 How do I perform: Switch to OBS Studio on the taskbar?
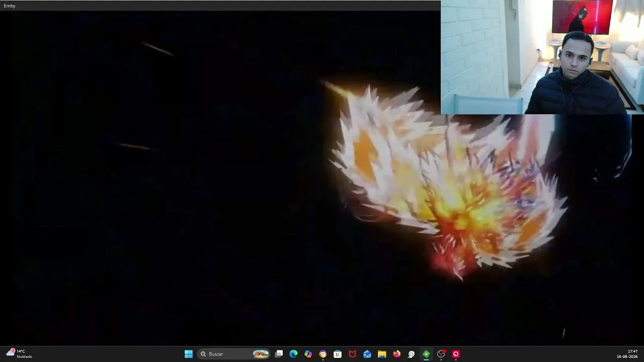click(x=441, y=354)
